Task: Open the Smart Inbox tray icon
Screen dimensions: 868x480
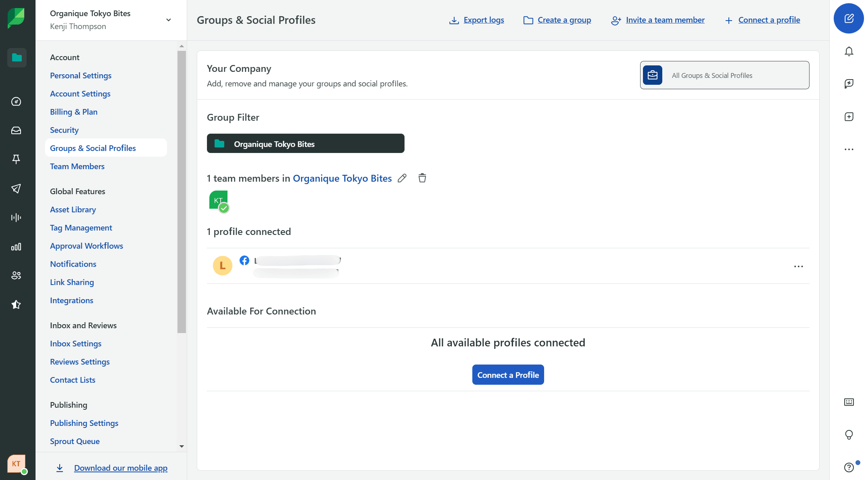Action: 16,130
